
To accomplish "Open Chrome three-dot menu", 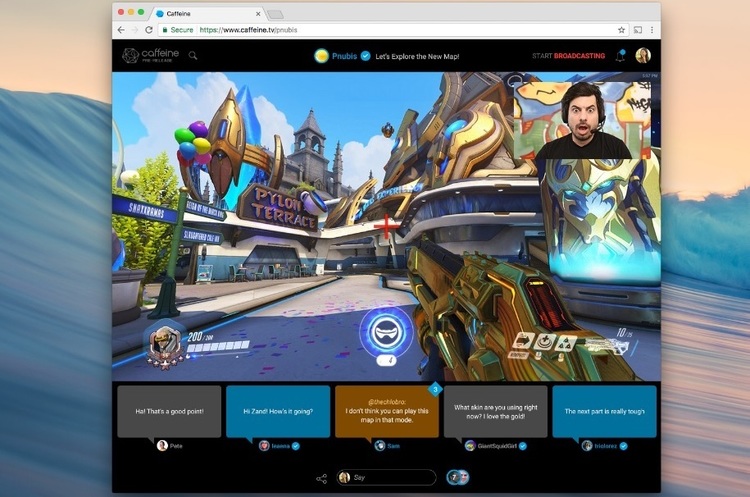I will 652,30.
